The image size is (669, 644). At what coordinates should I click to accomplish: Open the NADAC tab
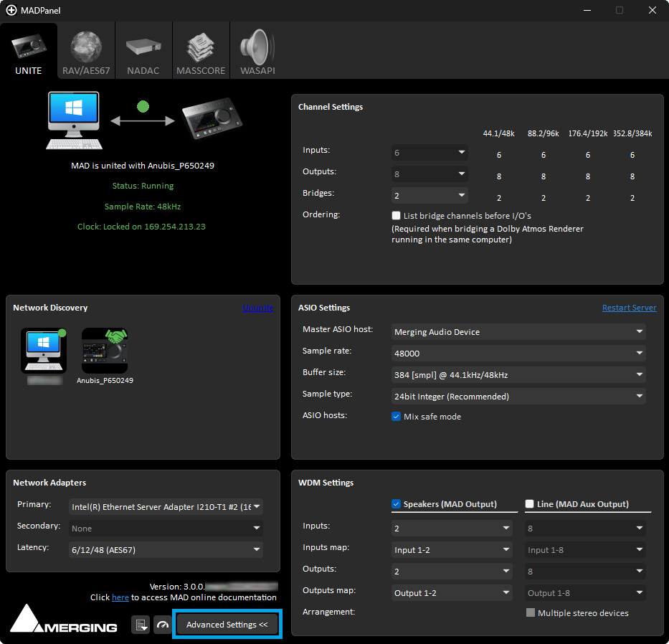tap(143, 51)
